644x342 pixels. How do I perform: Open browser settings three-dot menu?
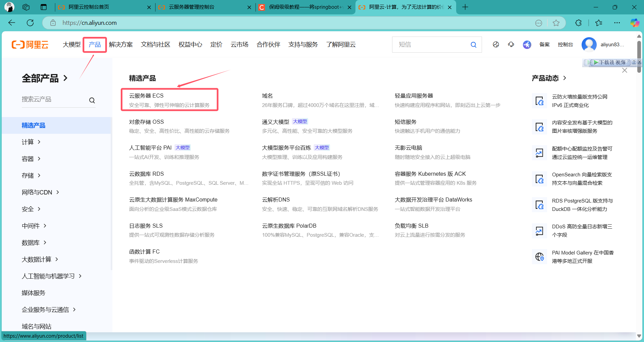[x=617, y=23]
